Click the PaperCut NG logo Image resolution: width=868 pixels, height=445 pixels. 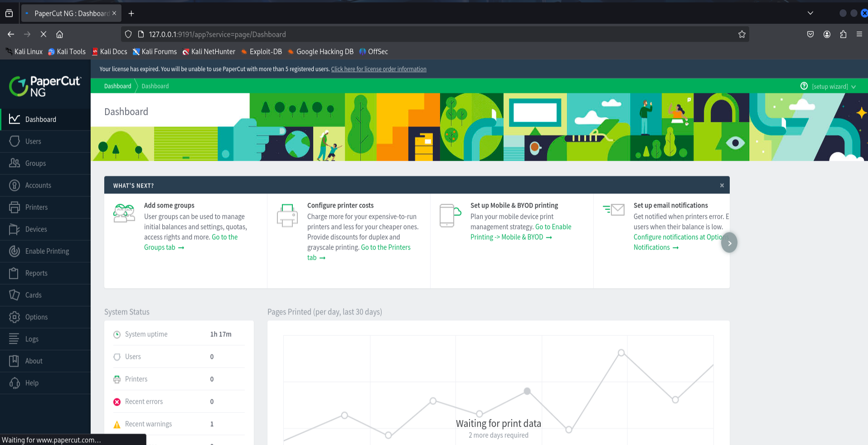click(x=45, y=86)
